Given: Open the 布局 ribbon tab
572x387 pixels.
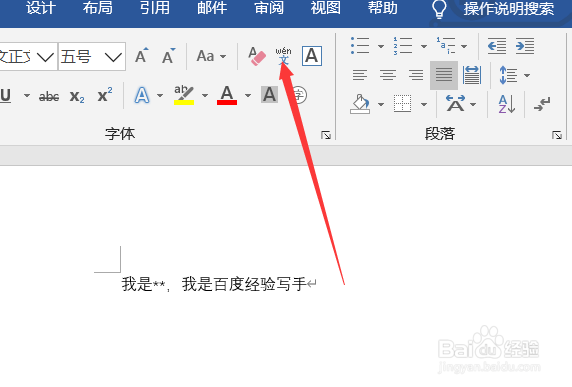Looking at the screenshot, I should (97, 8).
